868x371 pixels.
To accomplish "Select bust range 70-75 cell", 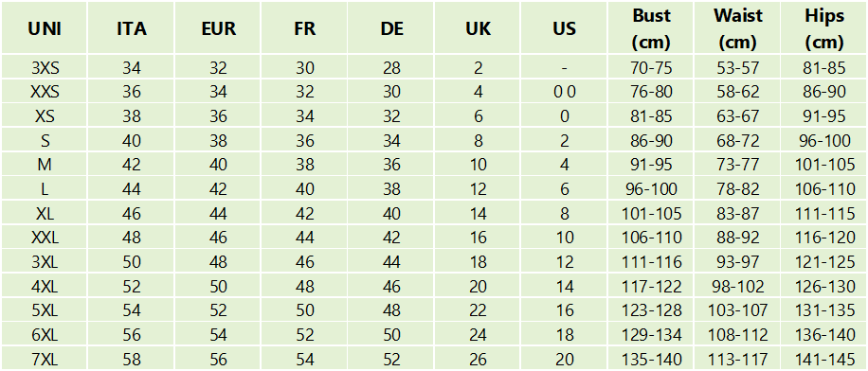I will [651, 67].
